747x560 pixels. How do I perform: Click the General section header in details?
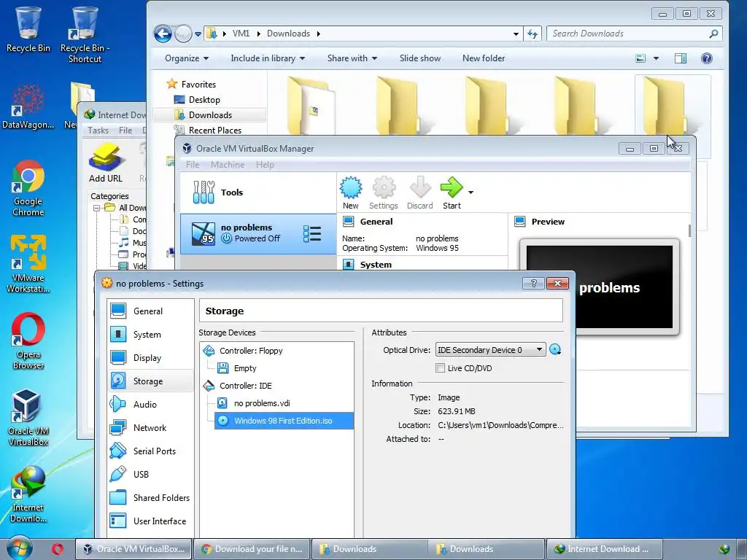coord(376,222)
